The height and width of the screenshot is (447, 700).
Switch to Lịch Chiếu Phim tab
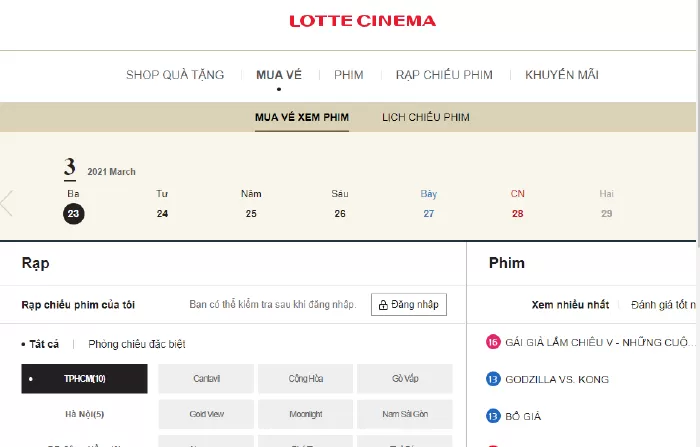tap(426, 117)
